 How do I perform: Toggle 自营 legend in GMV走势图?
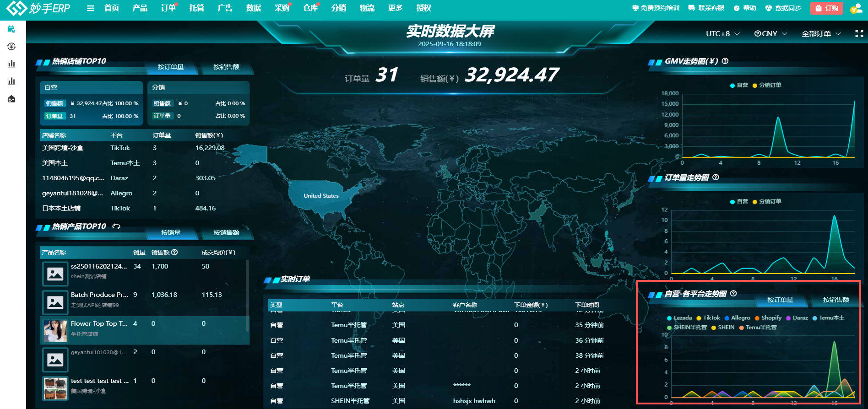point(739,85)
